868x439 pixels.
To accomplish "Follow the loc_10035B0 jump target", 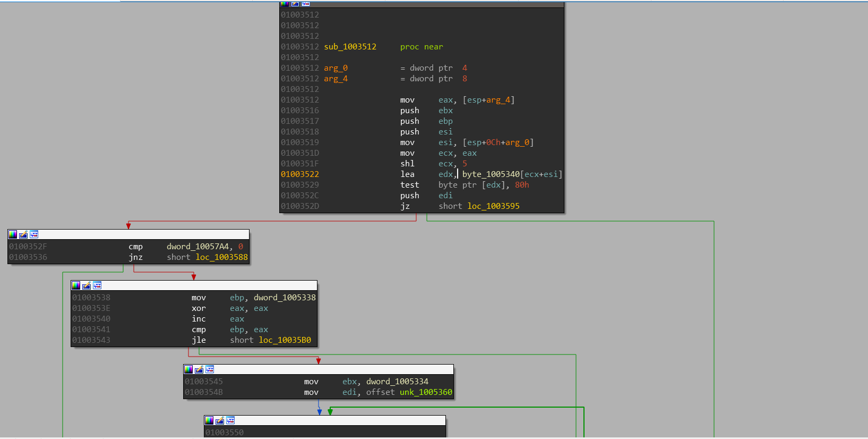I will point(285,340).
